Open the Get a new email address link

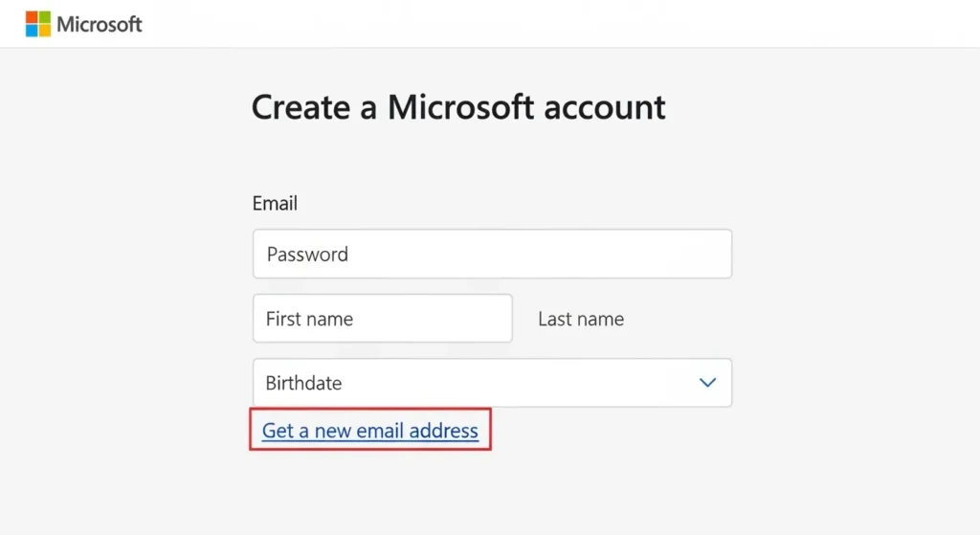(370, 431)
